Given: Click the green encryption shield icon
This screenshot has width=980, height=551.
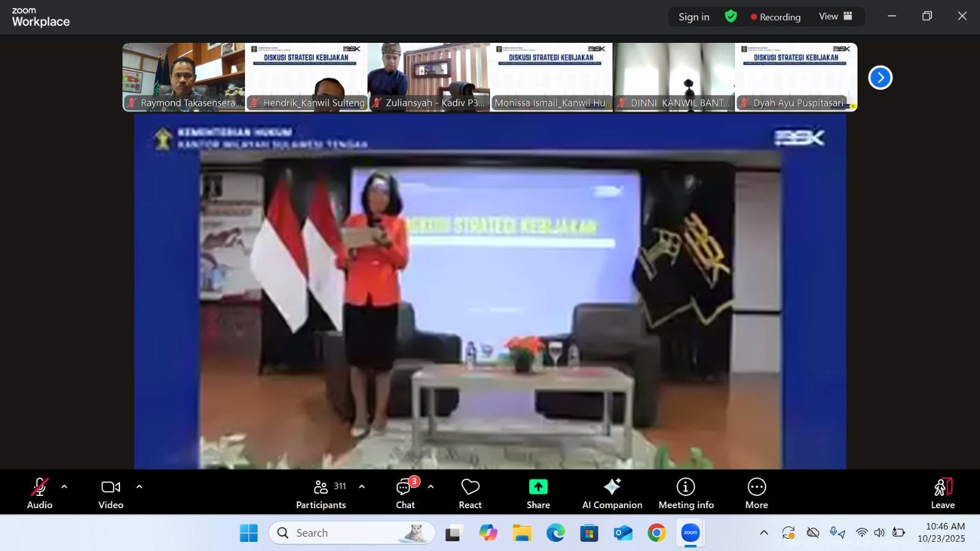Looking at the screenshot, I should [731, 17].
